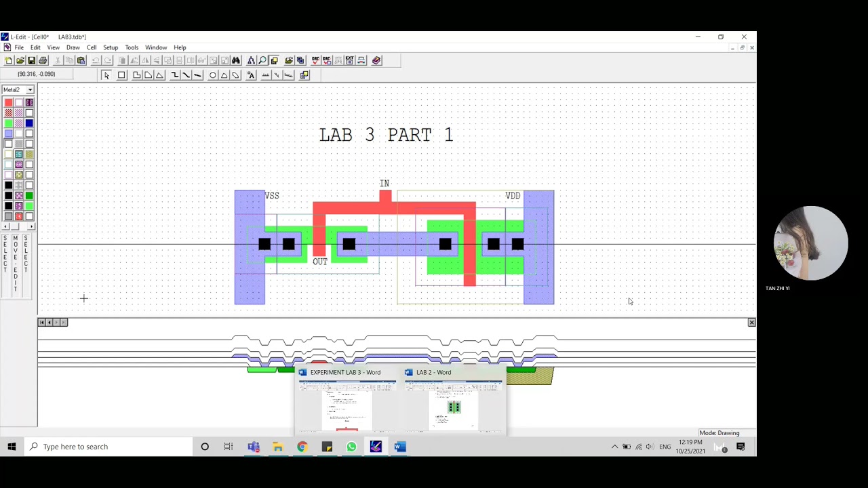Screen dimensions: 868x488
Task: Click the New file icon
Action: (x=9, y=60)
